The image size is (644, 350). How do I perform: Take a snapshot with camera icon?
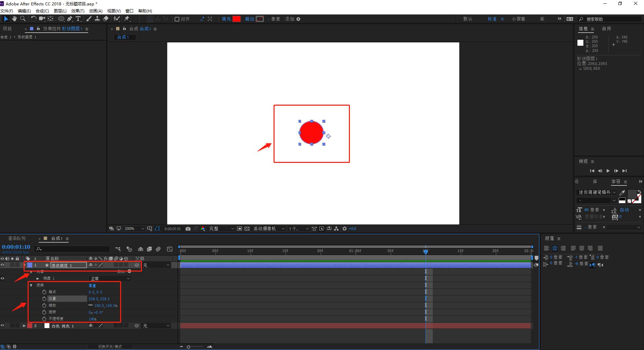[x=188, y=229]
